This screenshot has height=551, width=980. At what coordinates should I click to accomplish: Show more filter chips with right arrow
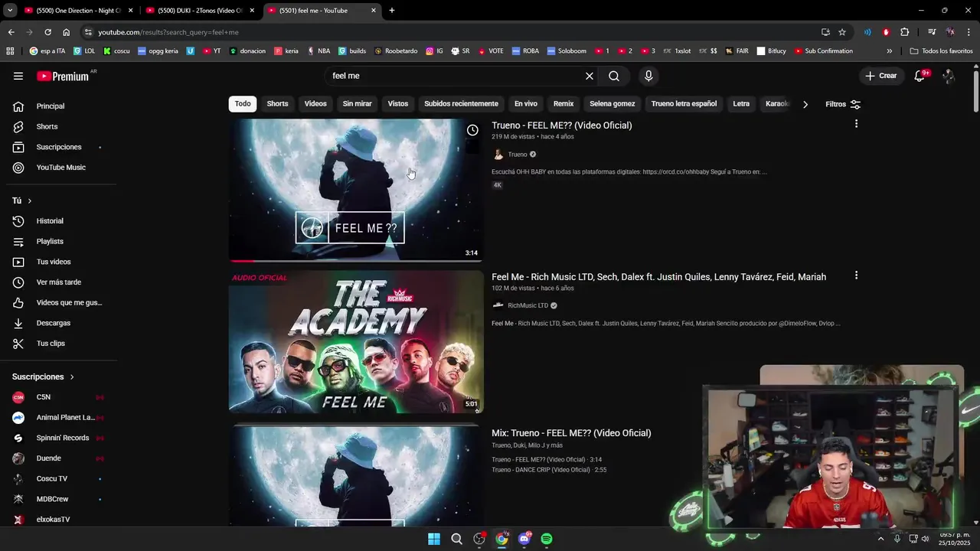point(805,104)
